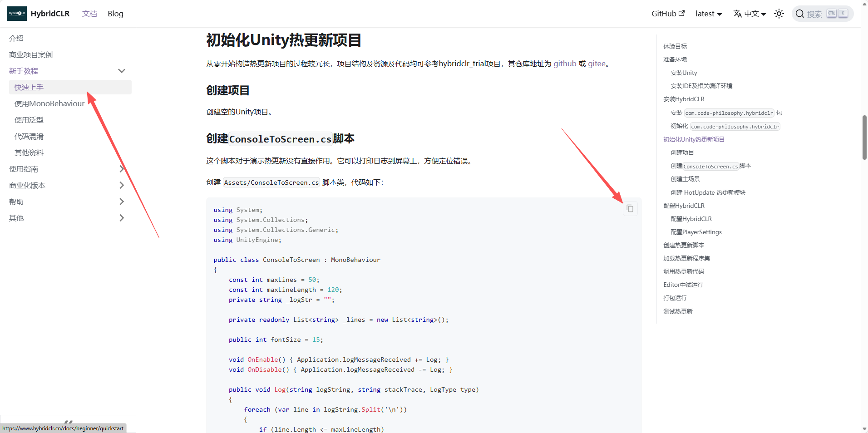Image resolution: width=868 pixels, height=433 pixels.
Task: Expand the 使用指南 chevron
Action: coord(122,169)
